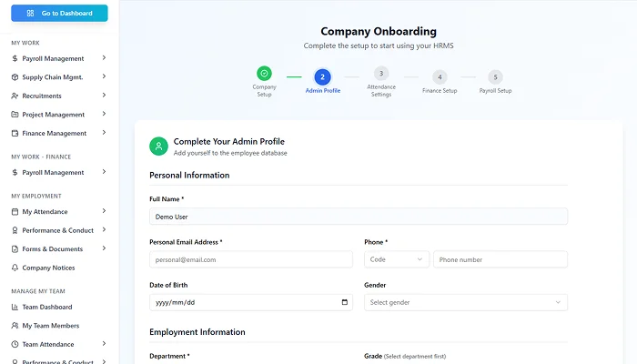Click the Recruitments people icon
Image resolution: width=637 pixels, height=364 pixels.
pyautogui.click(x=15, y=96)
